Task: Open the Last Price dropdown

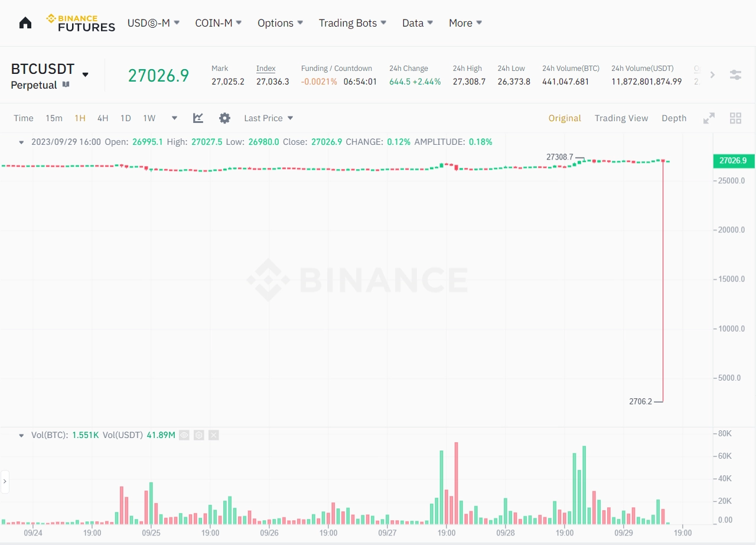Action: 268,118
